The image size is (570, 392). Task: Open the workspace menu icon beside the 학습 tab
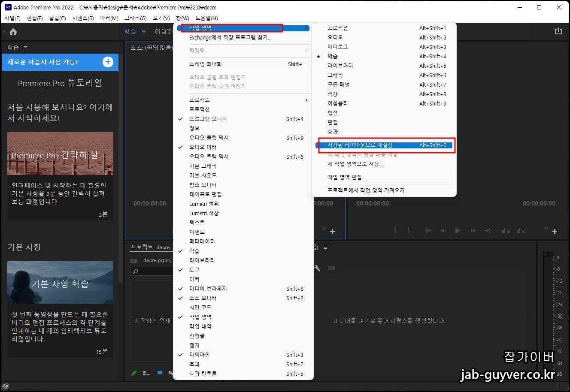[x=144, y=31]
